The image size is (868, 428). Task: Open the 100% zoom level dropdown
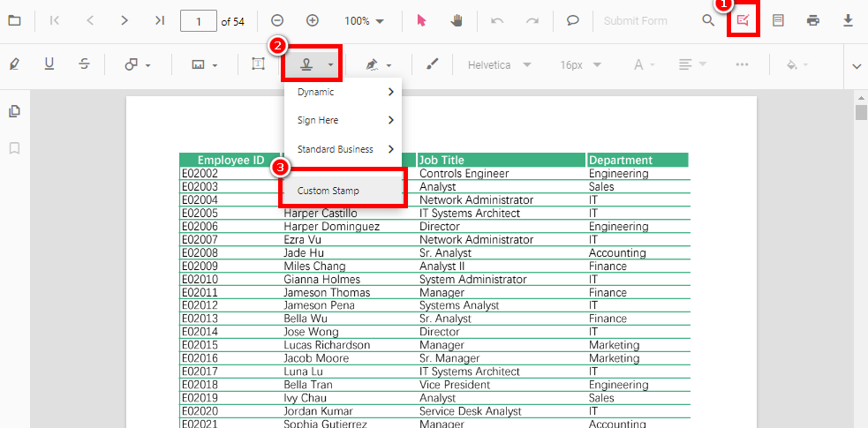[x=364, y=20]
